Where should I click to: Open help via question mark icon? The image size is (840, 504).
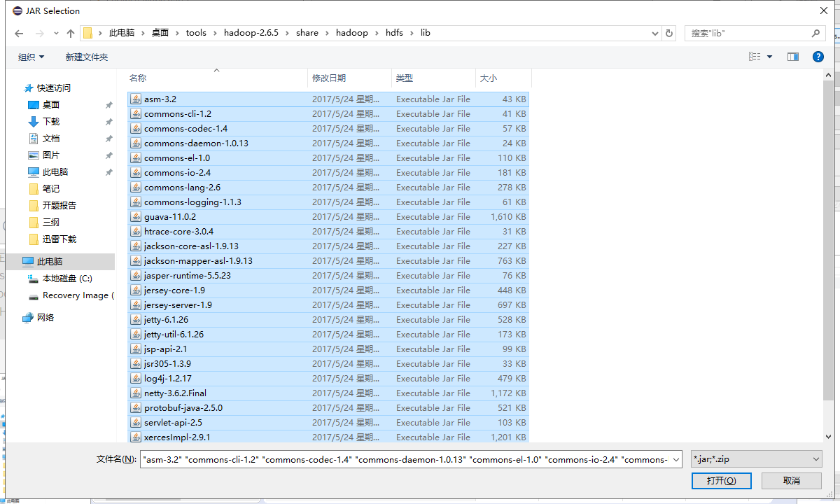(x=818, y=57)
